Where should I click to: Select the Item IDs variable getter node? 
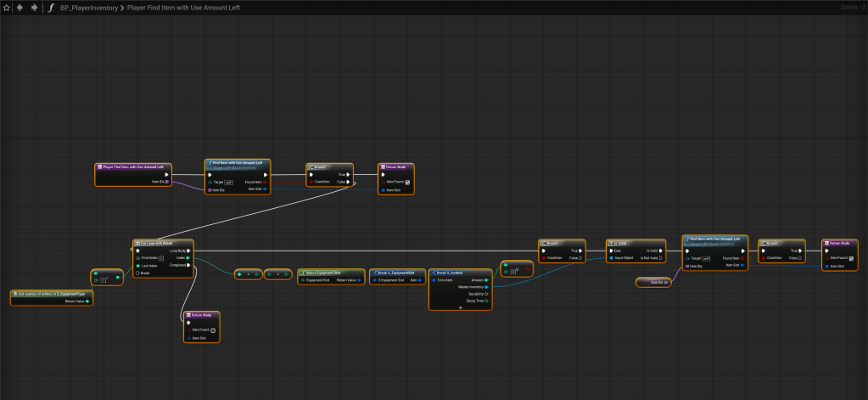point(653,283)
